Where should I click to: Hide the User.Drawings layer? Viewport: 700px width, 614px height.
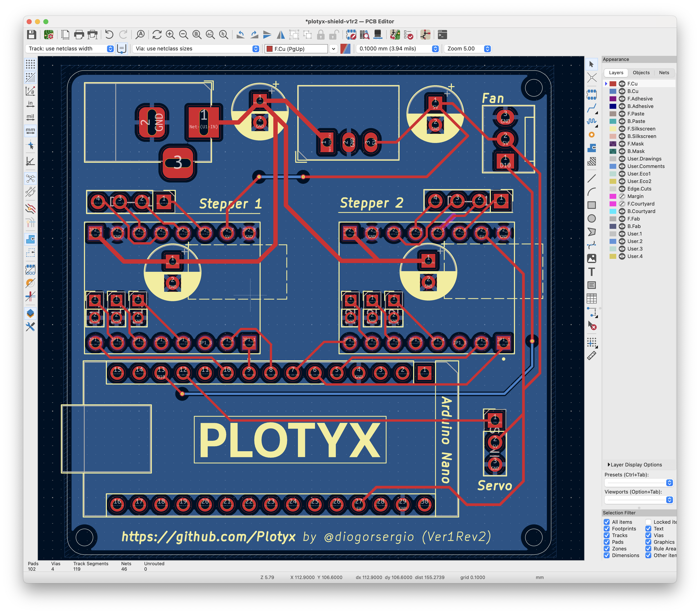point(622,159)
